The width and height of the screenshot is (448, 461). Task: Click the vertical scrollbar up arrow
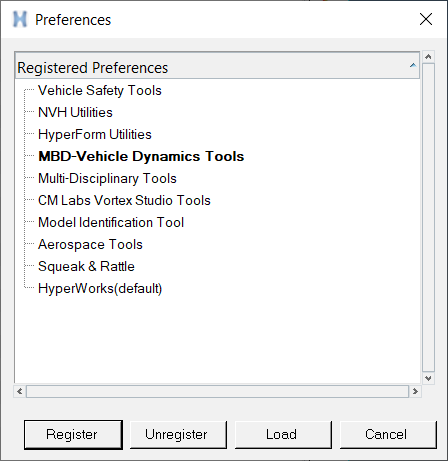(x=428, y=57)
